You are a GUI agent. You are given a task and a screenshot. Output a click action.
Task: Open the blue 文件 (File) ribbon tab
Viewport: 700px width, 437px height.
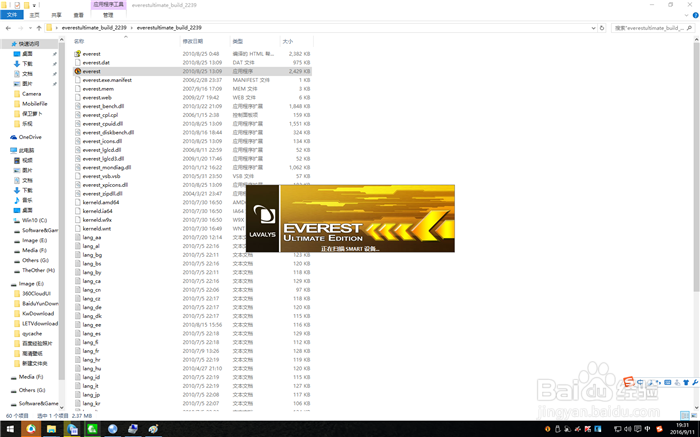12,15
